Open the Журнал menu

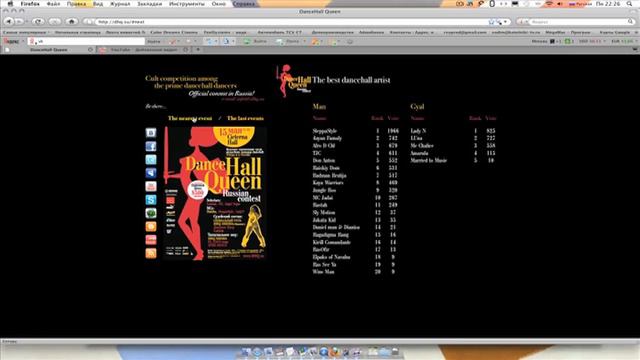[x=120, y=4]
